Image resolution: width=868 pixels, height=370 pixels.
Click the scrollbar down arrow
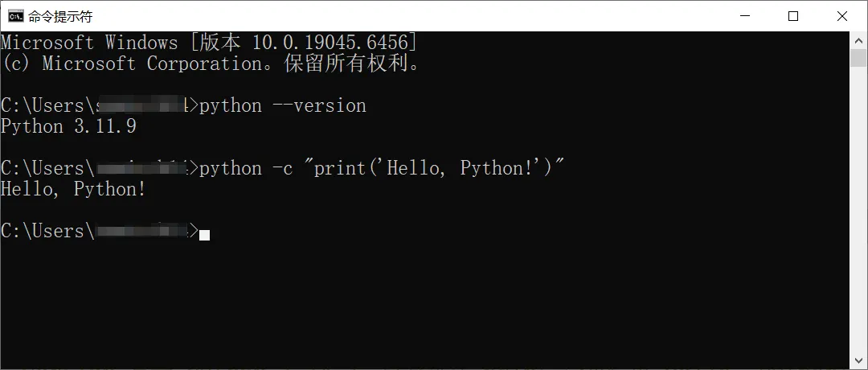click(858, 362)
